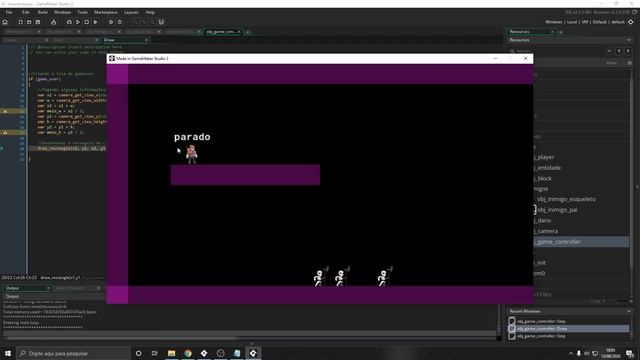Image resolution: width=640 pixels, height=360 pixels.
Task: Close the Draw event tab
Action: [x=147, y=40]
